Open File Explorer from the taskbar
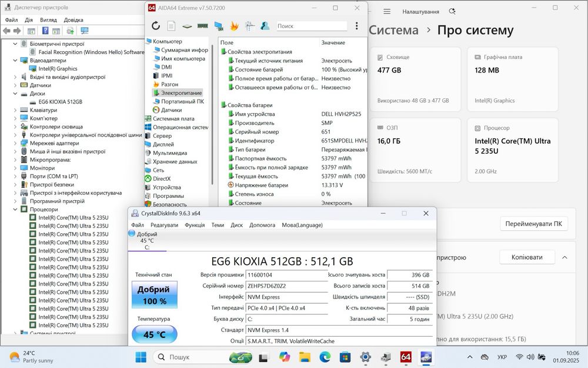Image resolution: width=588 pixels, height=368 pixels. (305, 357)
